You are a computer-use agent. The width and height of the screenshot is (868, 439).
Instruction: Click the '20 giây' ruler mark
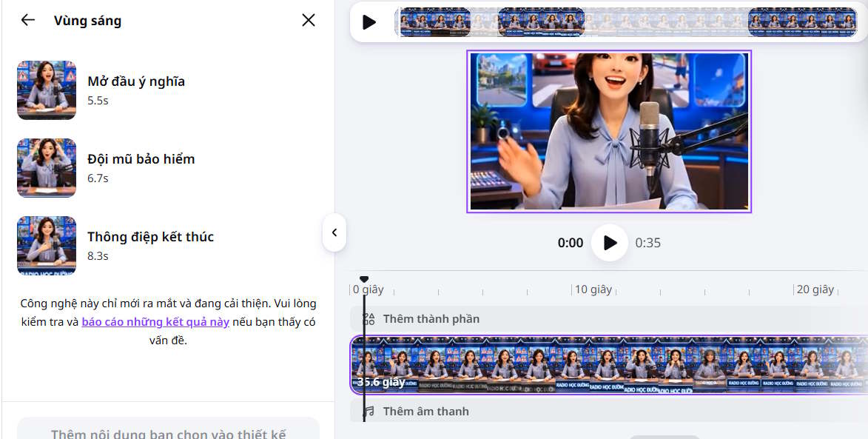click(x=815, y=289)
